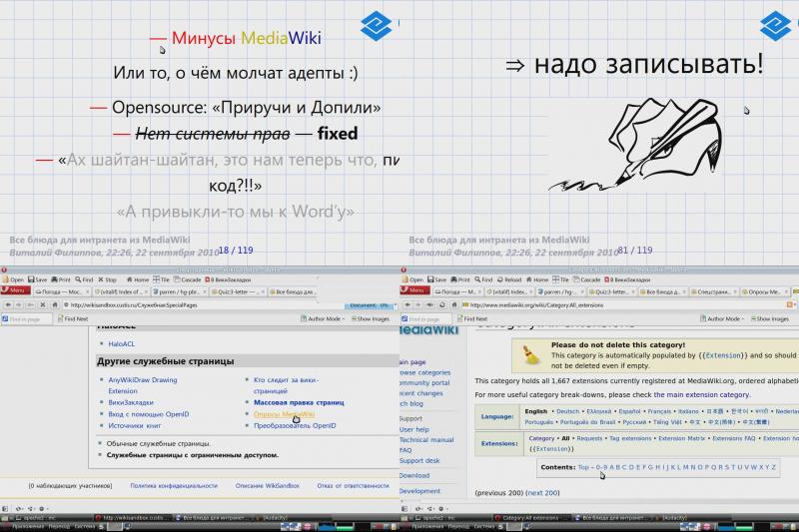799x532 pixels.
Task: Open the next 200 link
Action: 542,493
